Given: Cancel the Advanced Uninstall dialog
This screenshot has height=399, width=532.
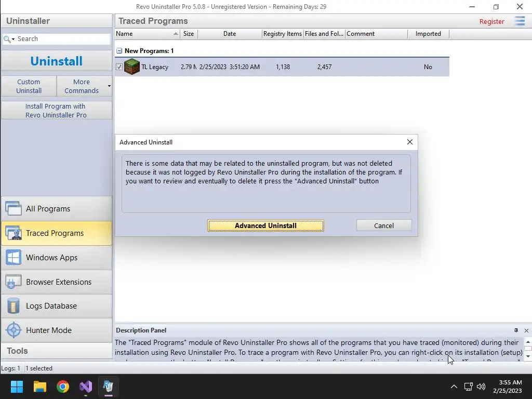Looking at the screenshot, I should pyautogui.click(x=384, y=225).
